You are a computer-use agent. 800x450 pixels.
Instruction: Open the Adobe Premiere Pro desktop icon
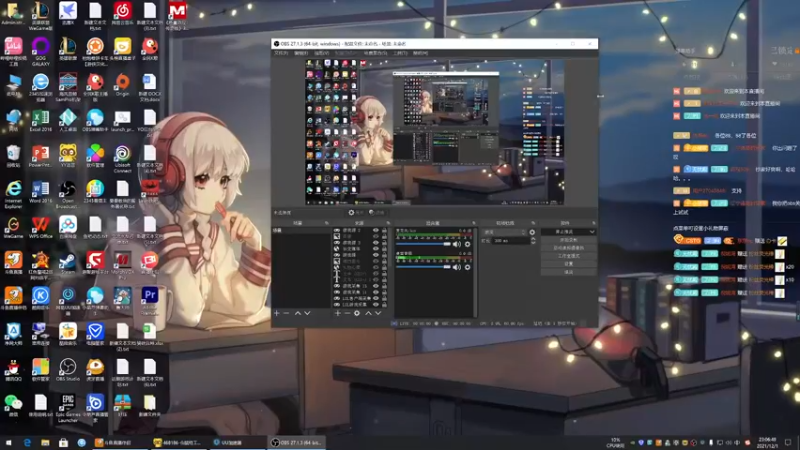click(149, 301)
